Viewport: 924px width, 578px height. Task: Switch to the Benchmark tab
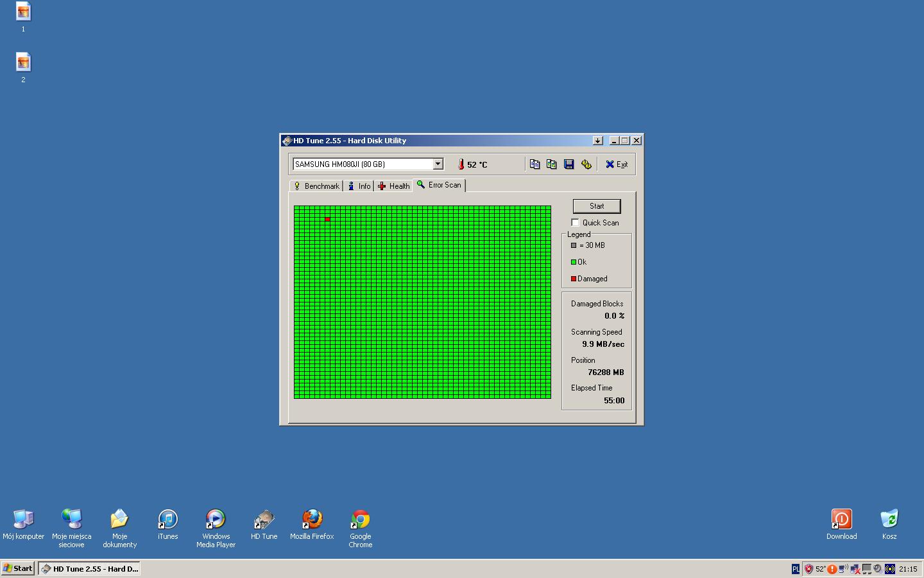coord(316,186)
